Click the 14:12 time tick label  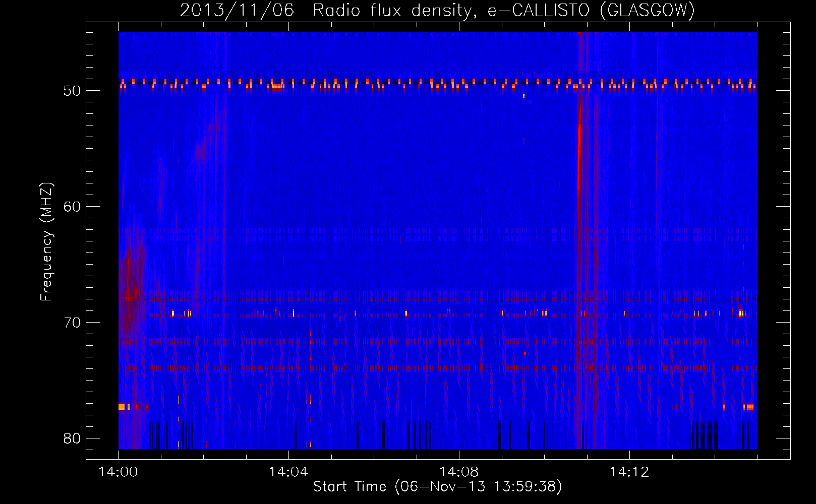click(x=629, y=472)
